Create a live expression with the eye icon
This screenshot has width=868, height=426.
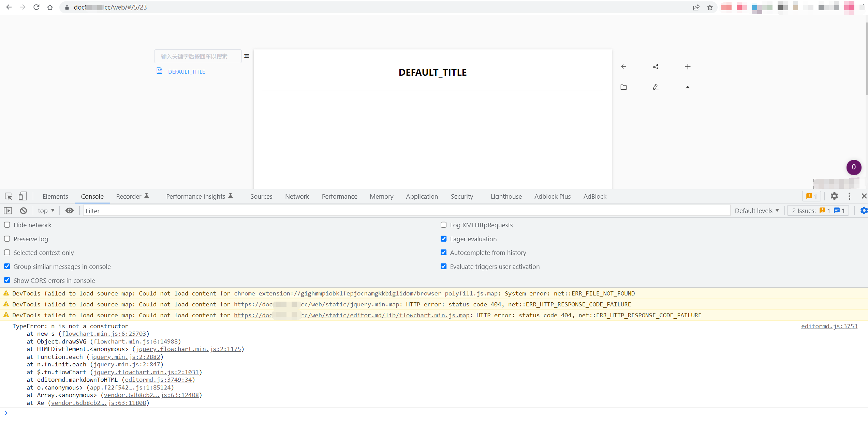[x=70, y=211]
